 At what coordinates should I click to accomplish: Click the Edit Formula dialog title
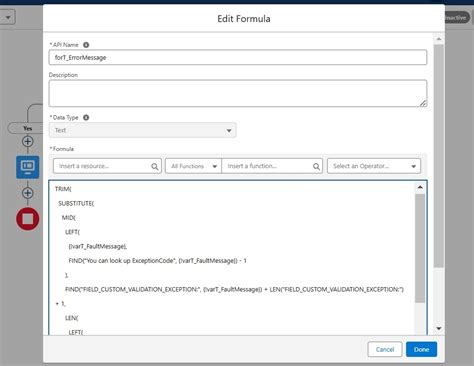click(x=244, y=19)
